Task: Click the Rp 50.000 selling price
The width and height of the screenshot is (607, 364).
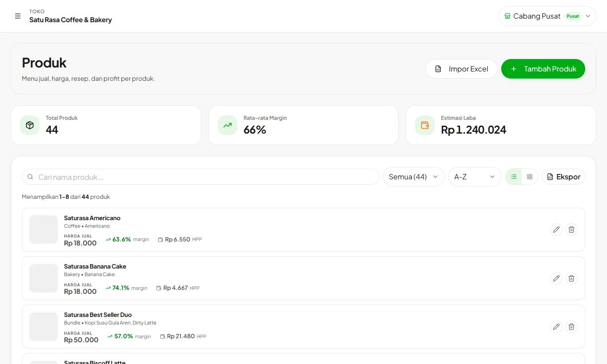Action: coord(81,340)
